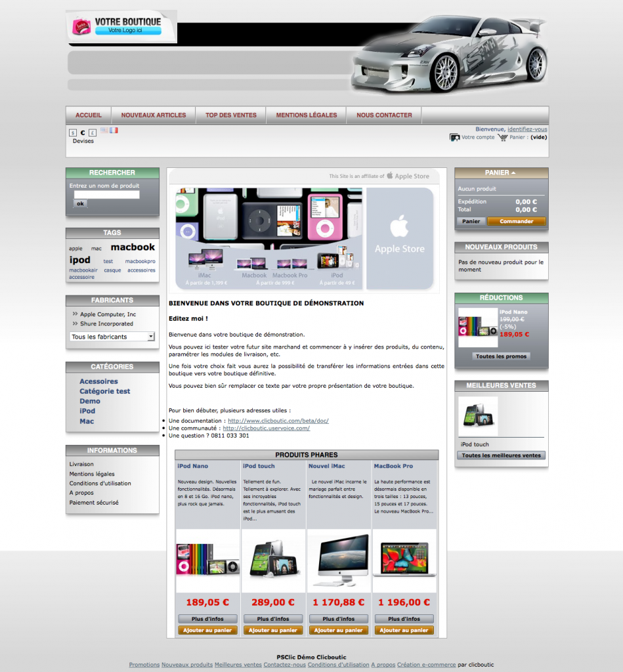
Task: Click the Panier button in cart block
Action: [x=471, y=222]
